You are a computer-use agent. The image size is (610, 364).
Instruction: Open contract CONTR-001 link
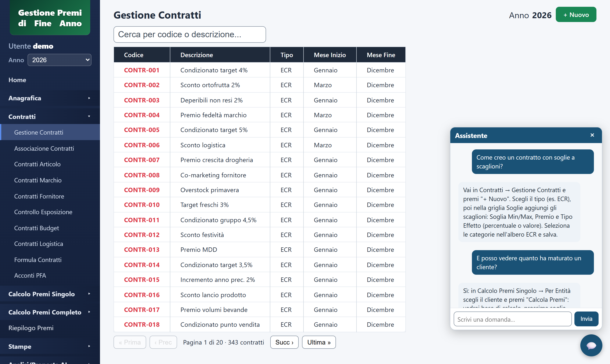142,70
